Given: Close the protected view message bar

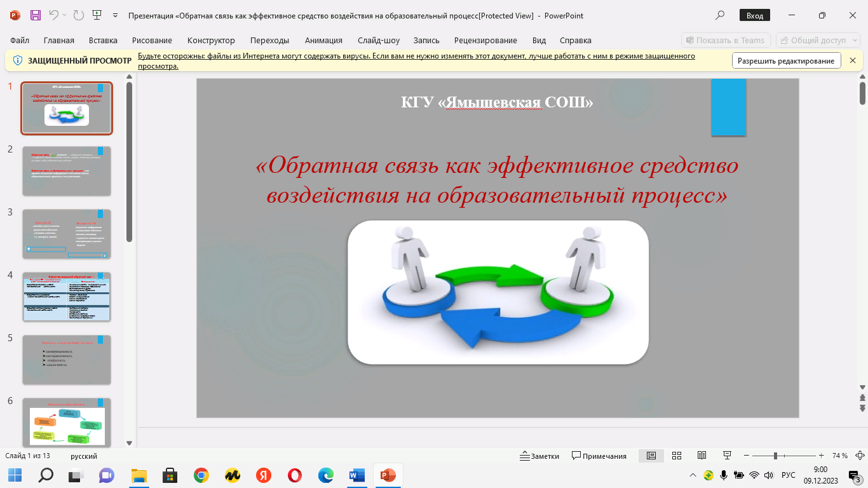Looking at the screenshot, I should pyautogui.click(x=853, y=60).
